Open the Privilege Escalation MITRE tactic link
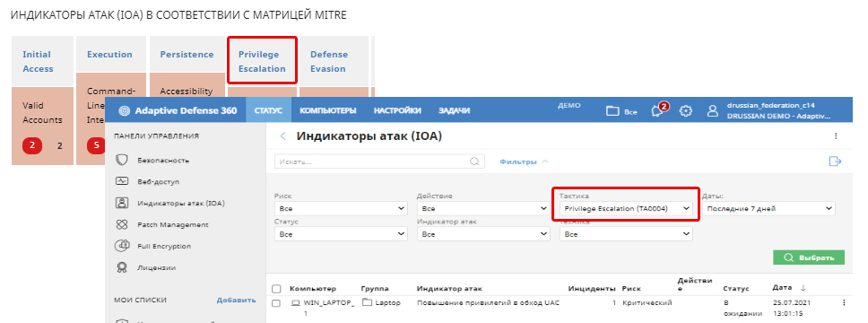Screen dimensions: 868x323 tap(262, 62)
